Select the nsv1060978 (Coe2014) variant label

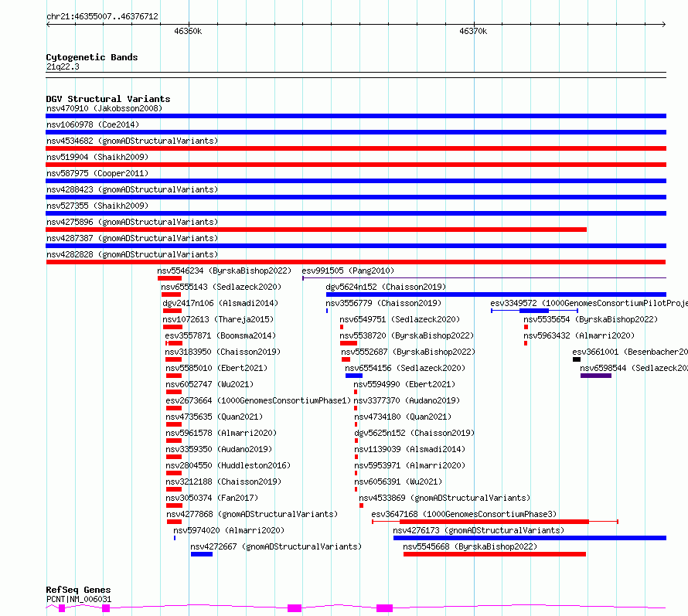pos(93,124)
